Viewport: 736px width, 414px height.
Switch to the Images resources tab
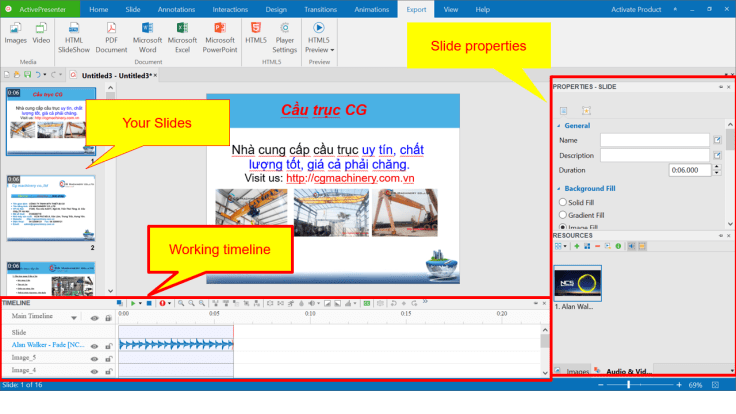tap(572, 371)
